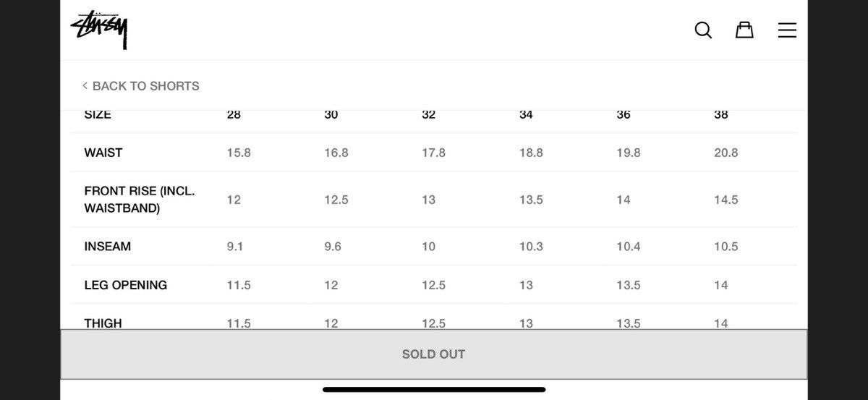Click the LEG OPENING row label
This screenshot has height=400, width=868.
point(126,285)
